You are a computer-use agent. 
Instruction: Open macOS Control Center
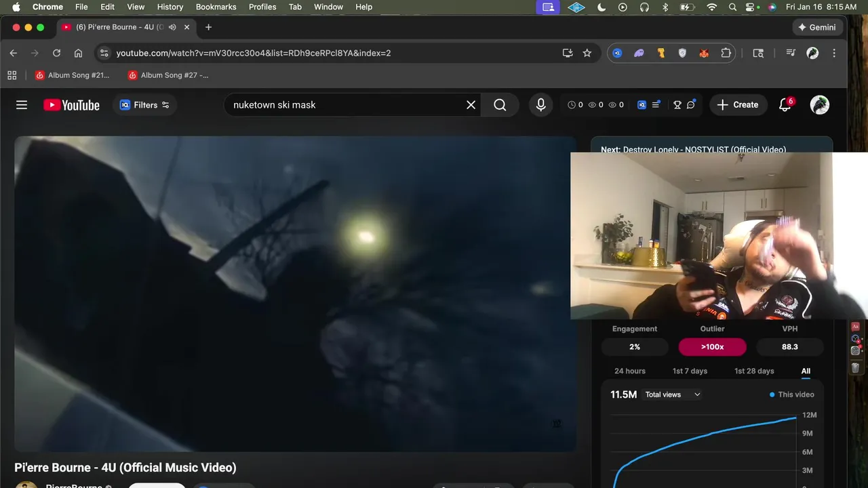pos(751,7)
